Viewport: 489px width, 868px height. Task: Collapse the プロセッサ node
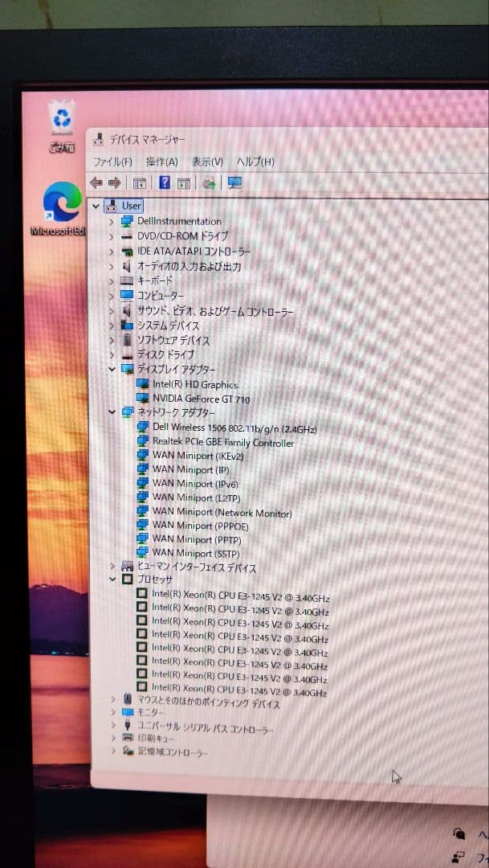coord(113,579)
